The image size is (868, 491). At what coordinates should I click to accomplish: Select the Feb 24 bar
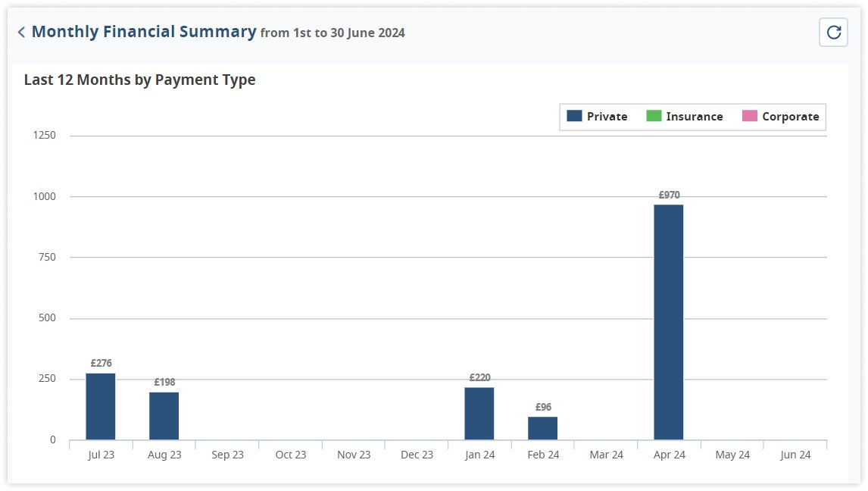pos(542,428)
